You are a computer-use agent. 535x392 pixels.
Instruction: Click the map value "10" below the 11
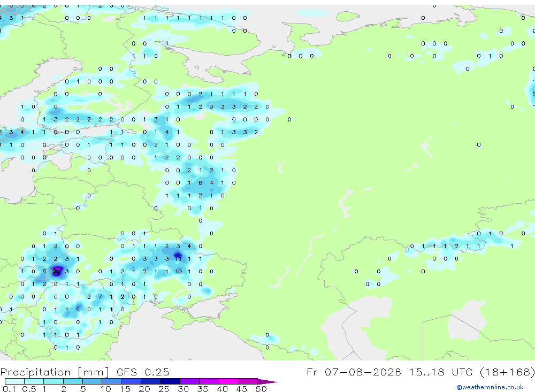coord(179,272)
